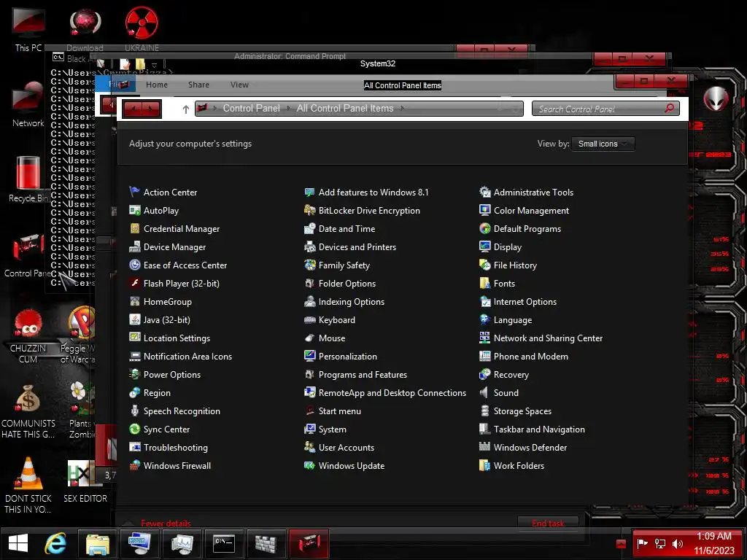Open the System link
This screenshot has height=560, width=747.
pyautogui.click(x=333, y=429)
